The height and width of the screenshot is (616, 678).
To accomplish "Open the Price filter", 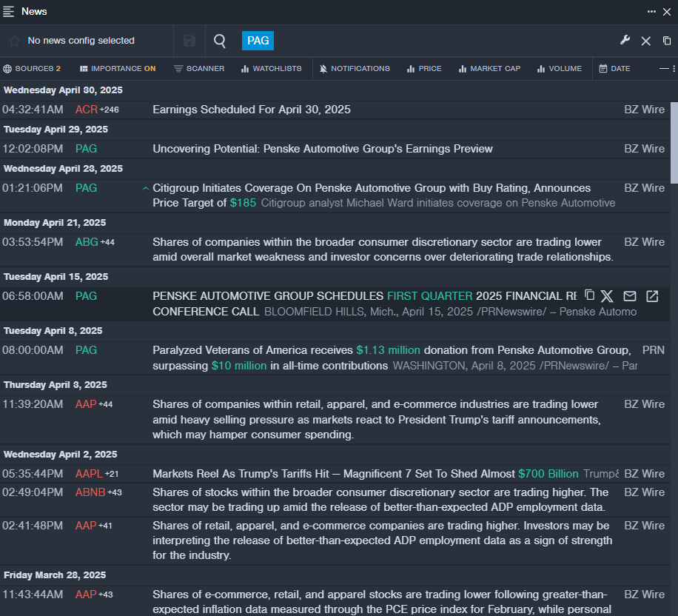I will click(424, 68).
